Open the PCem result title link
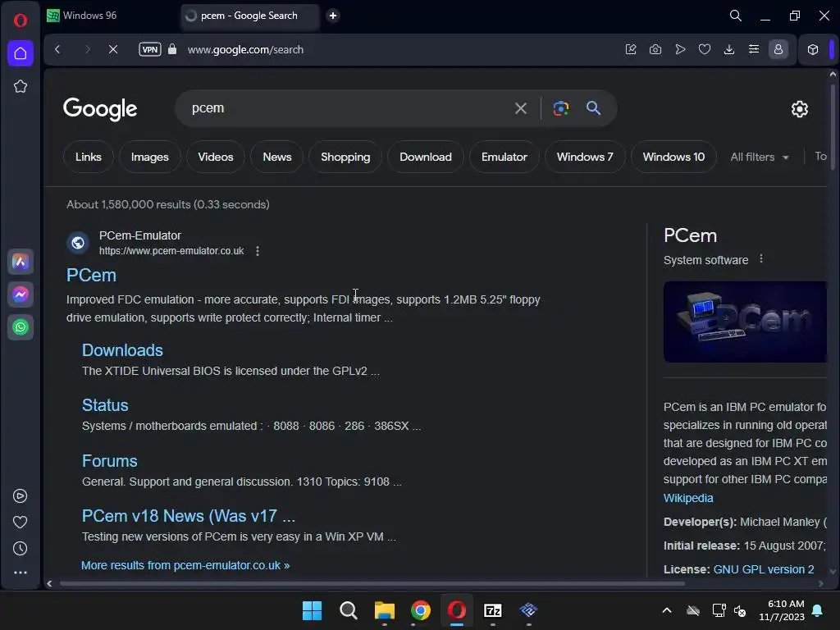840x630 pixels. (x=91, y=275)
